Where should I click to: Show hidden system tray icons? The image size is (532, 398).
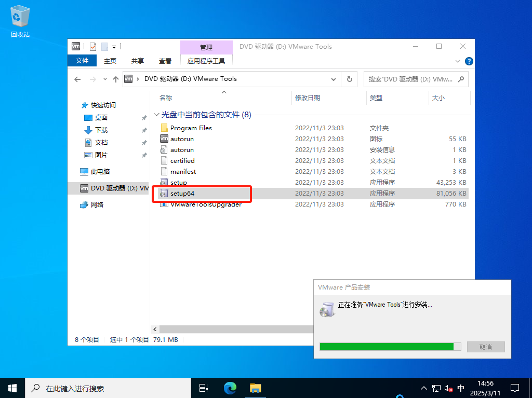pos(424,388)
